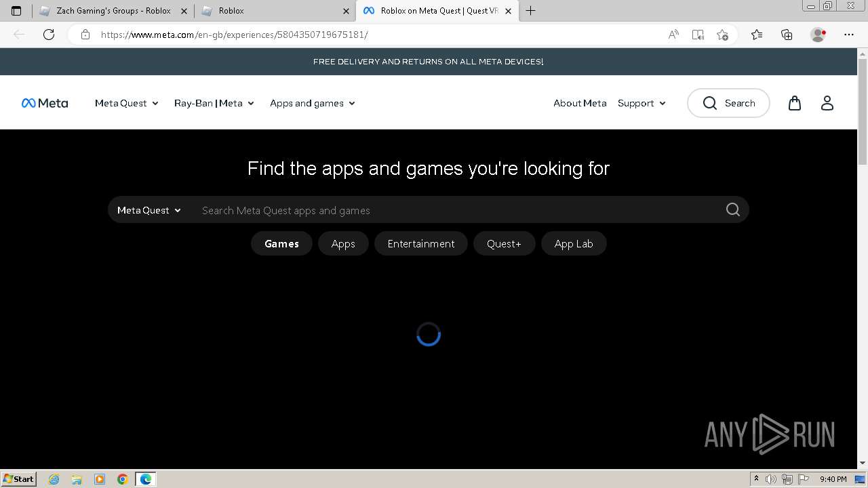
Task: Open the Collections icon
Action: [787, 35]
